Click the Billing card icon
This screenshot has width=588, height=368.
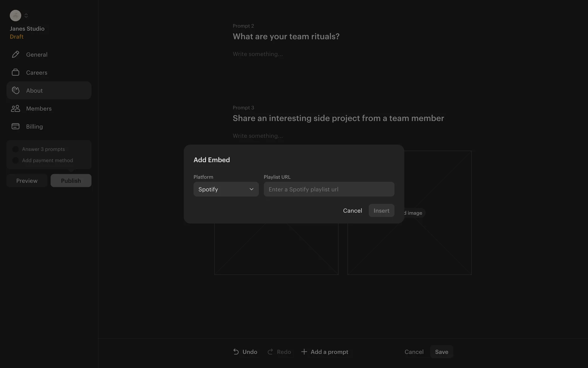[15, 126]
